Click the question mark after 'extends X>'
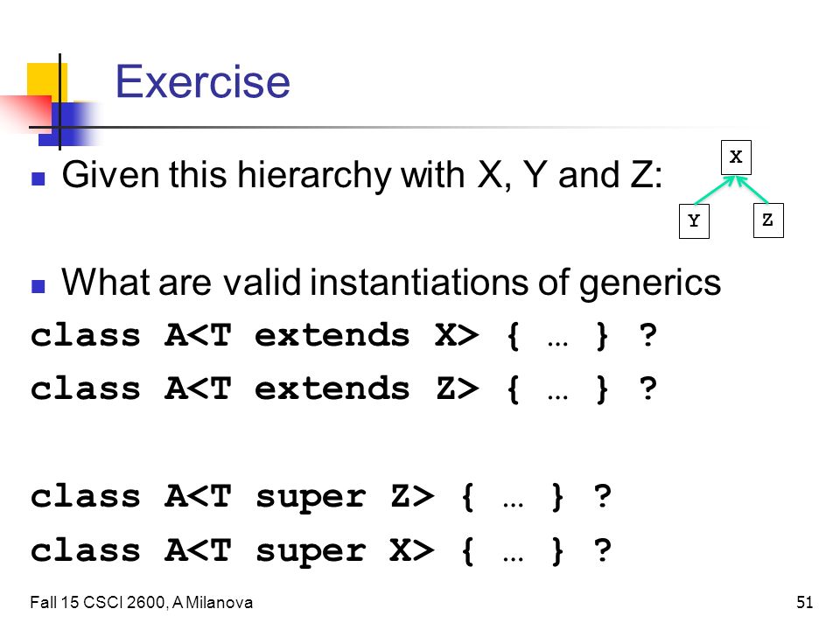 pyautogui.click(x=647, y=336)
